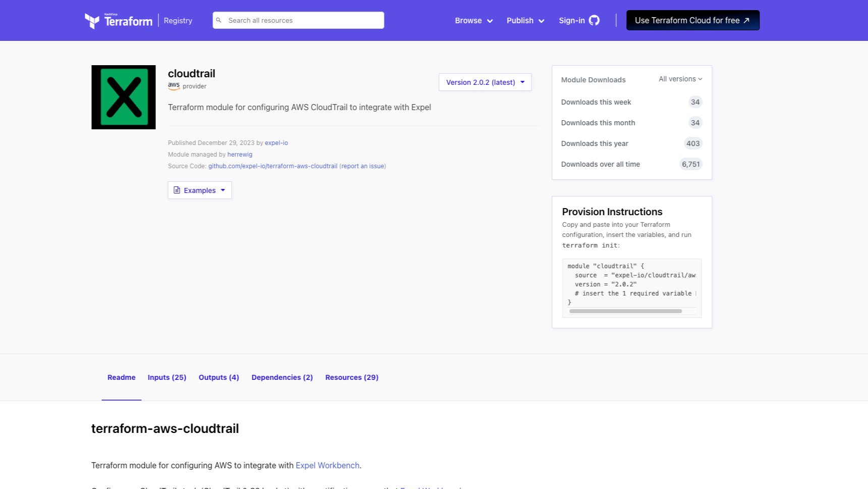The image size is (868, 489).
Task: Click the Terraform logo in header
Action: point(119,21)
